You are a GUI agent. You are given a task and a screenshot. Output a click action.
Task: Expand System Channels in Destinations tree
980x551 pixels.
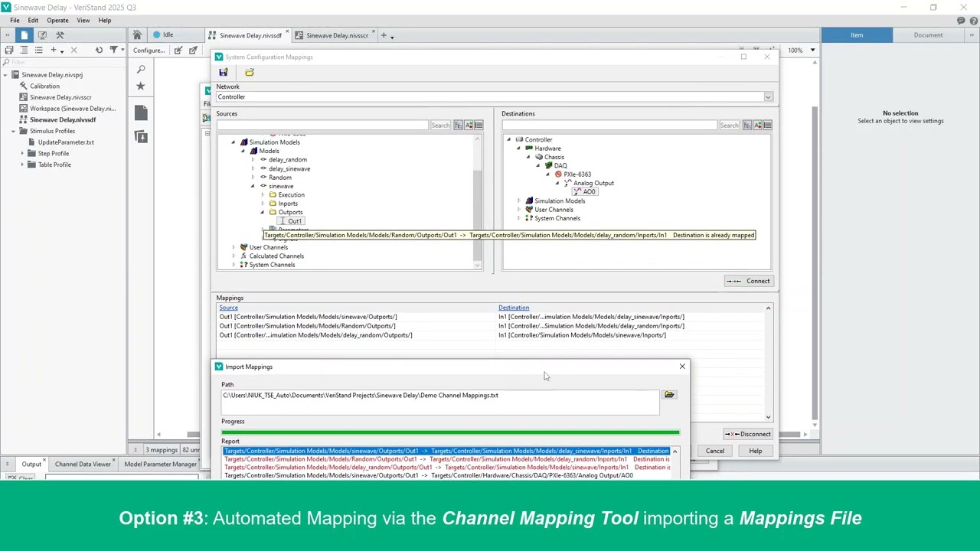[518, 218]
